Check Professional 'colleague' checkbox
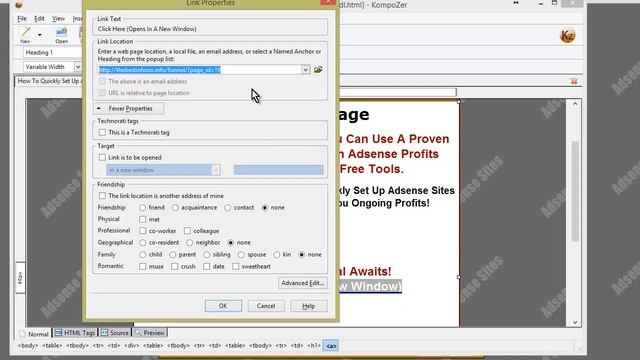This screenshot has width=640, height=360. pyautogui.click(x=187, y=231)
